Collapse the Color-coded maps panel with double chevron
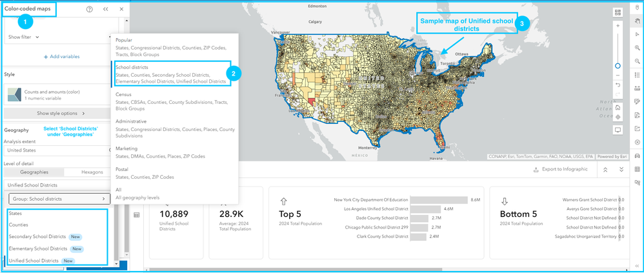 click(106, 9)
